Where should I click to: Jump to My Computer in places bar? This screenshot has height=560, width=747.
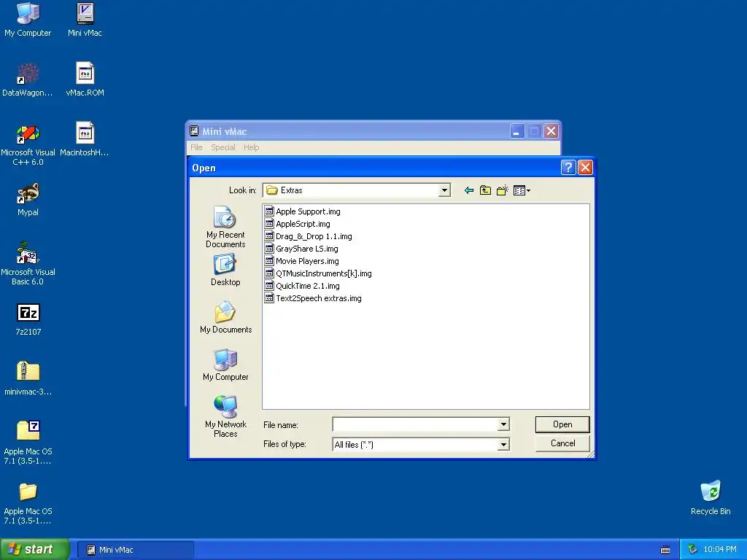[x=225, y=365]
